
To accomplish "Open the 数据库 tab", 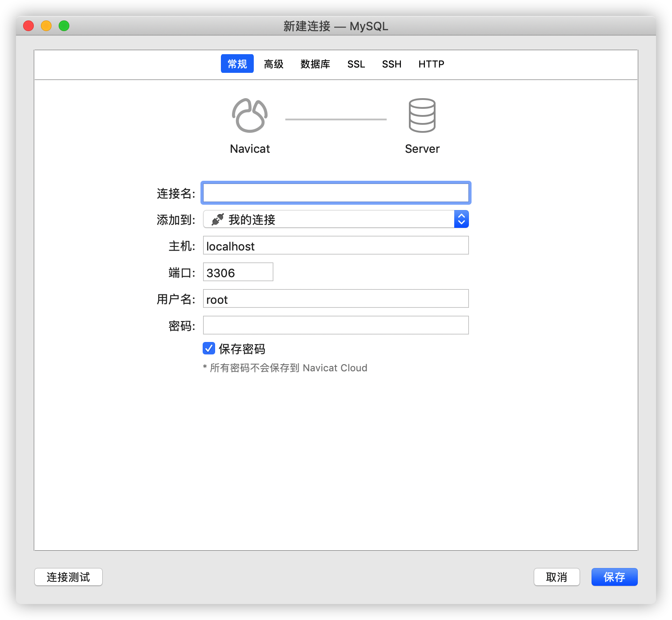I will 315,64.
